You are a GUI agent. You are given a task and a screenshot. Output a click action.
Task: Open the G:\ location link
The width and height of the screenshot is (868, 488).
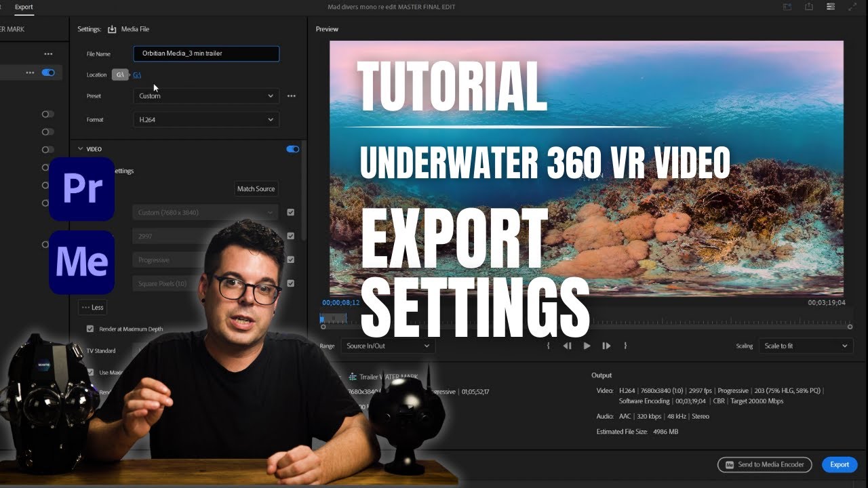(137, 75)
